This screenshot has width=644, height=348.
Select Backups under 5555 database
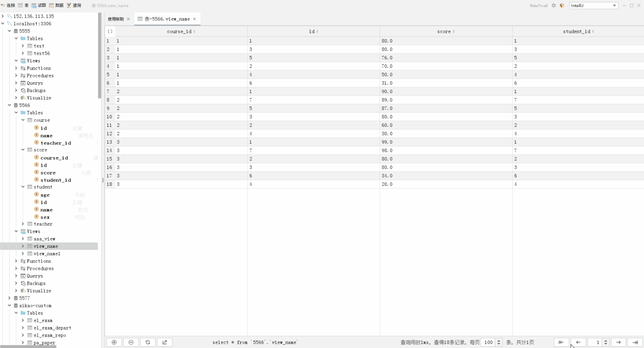pos(36,91)
